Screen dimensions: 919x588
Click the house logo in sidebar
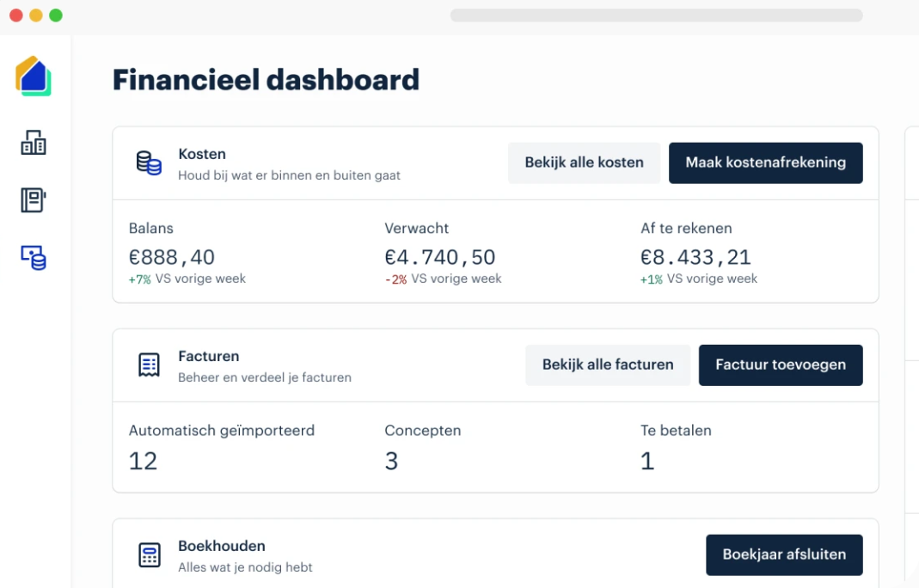(x=34, y=76)
